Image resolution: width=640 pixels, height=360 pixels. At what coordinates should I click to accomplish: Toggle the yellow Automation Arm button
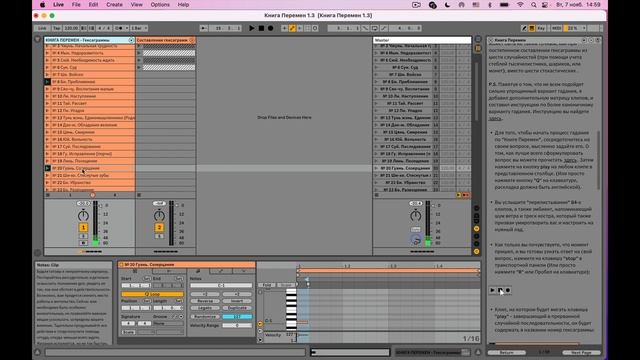[x=292, y=28]
